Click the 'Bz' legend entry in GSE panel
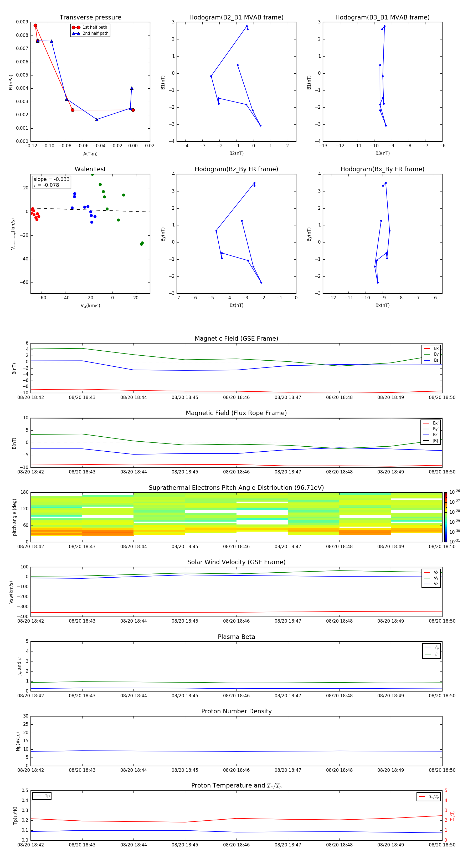The image size is (473, 868). pyautogui.click(x=431, y=360)
